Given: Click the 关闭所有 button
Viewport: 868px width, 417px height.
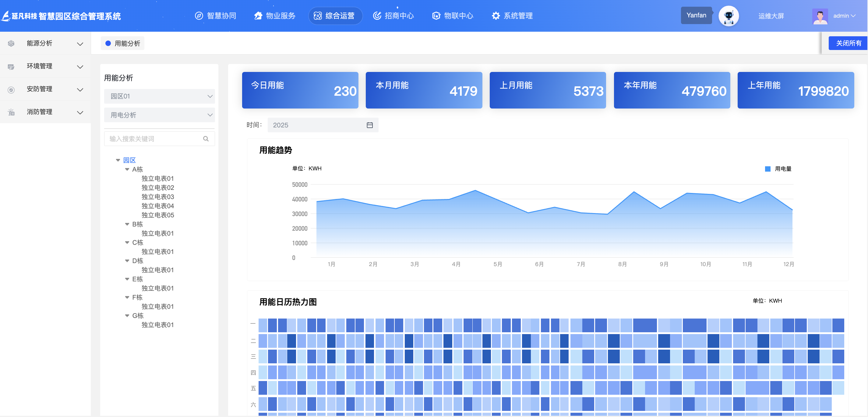Looking at the screenshot, I should click(x=848, y=43).
